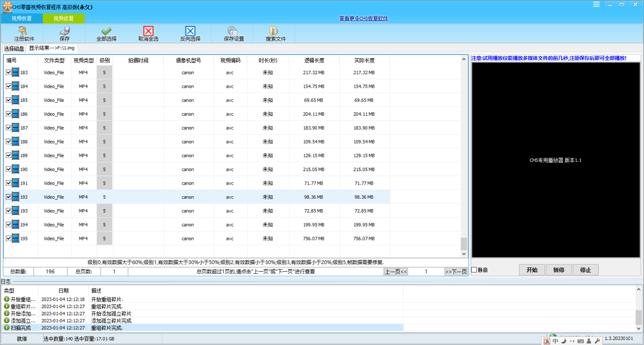
Task: Switch to the 视频修复 tab
Action: pyautogui.click(x=64, y=18)
